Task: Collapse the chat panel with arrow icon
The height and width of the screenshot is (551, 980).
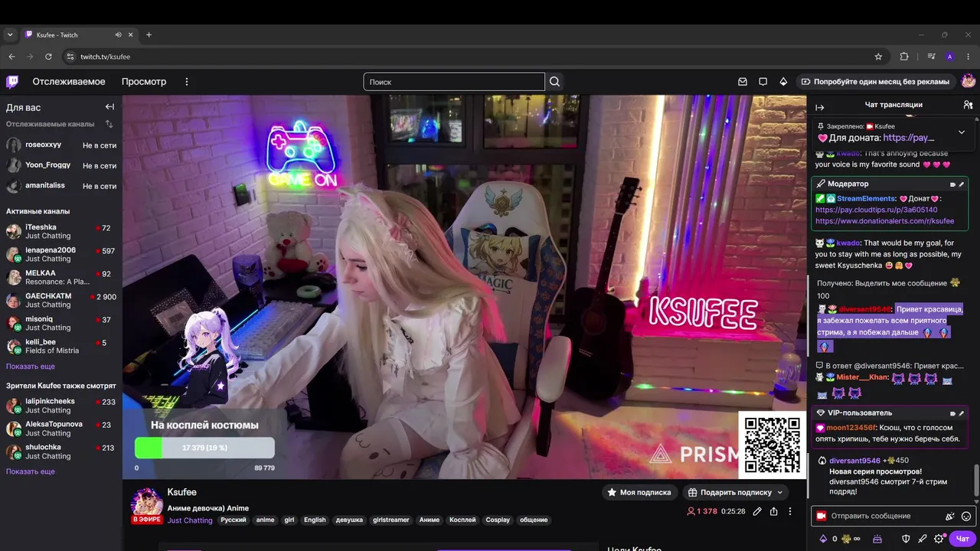Action: coord(819,107)
